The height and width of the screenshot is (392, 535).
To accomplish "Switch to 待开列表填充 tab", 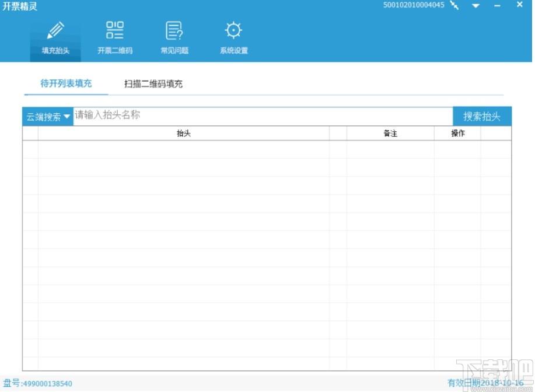I will 66,83.
